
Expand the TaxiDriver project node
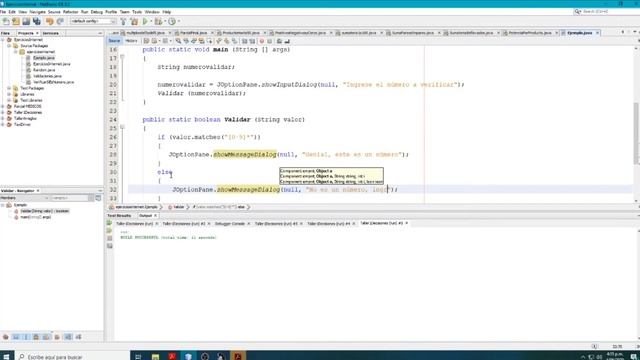click(x=3, y=124)
